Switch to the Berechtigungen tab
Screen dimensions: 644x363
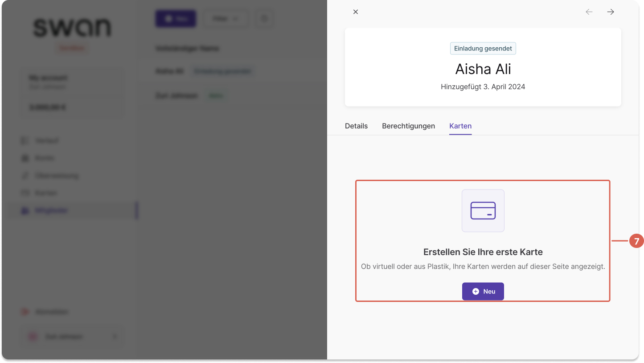point(408,126)
